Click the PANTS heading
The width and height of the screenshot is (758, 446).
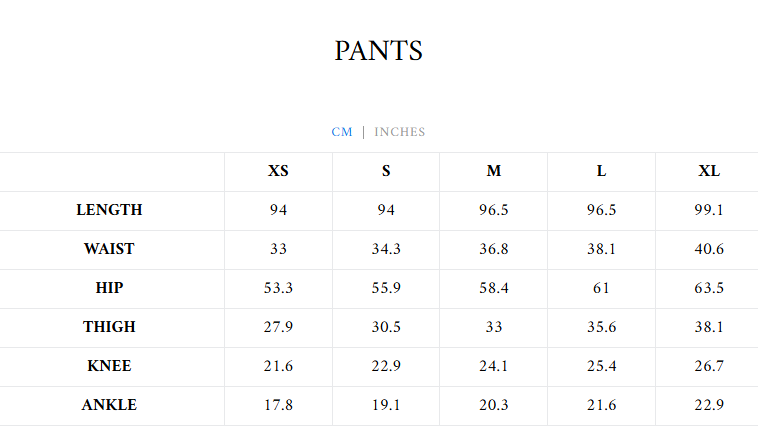click(x=379, y=51)
